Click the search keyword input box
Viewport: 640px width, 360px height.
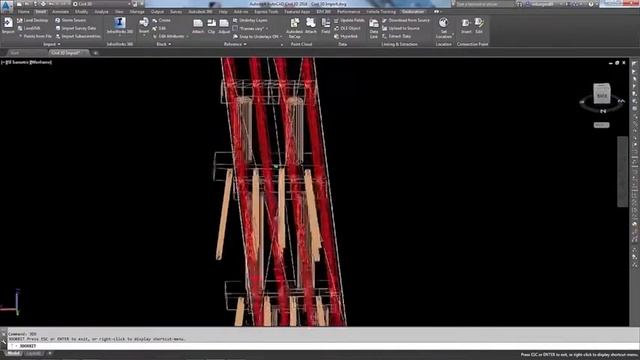click(484, 4)
